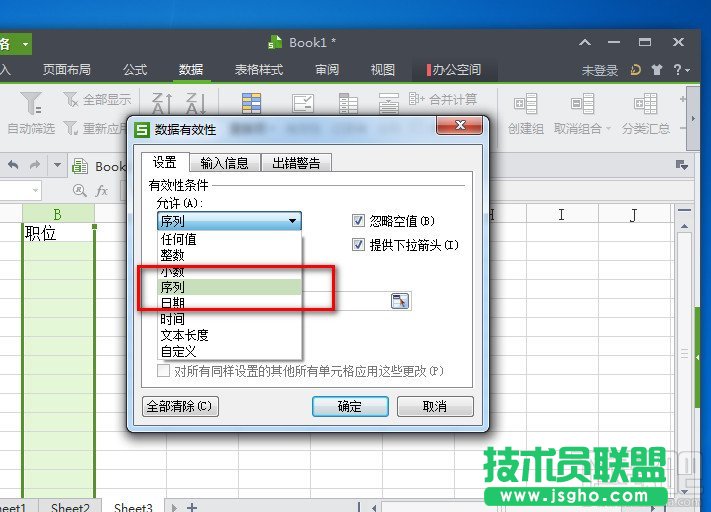The width and height of the screenshot is (711, 512).
Task: Click the colored table rows ribbon icon
Action: (x=251, y=103)
